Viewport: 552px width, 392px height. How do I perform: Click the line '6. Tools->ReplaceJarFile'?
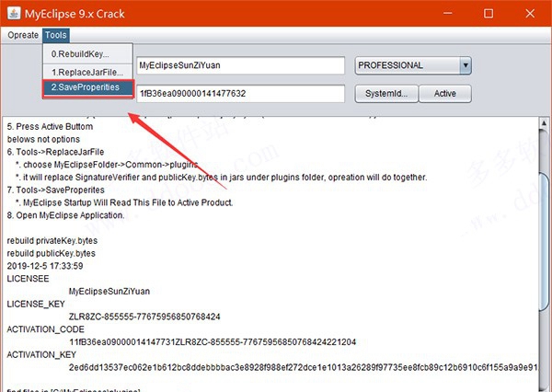(55, 152)
